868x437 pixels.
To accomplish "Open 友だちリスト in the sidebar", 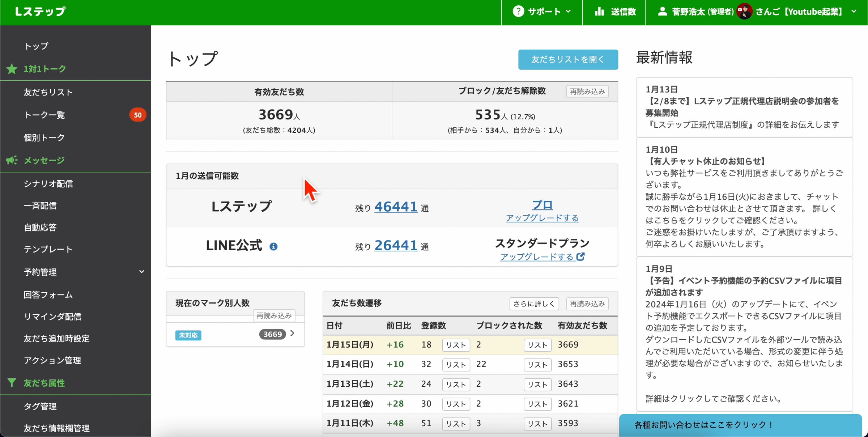I will [x=48, y=92].
